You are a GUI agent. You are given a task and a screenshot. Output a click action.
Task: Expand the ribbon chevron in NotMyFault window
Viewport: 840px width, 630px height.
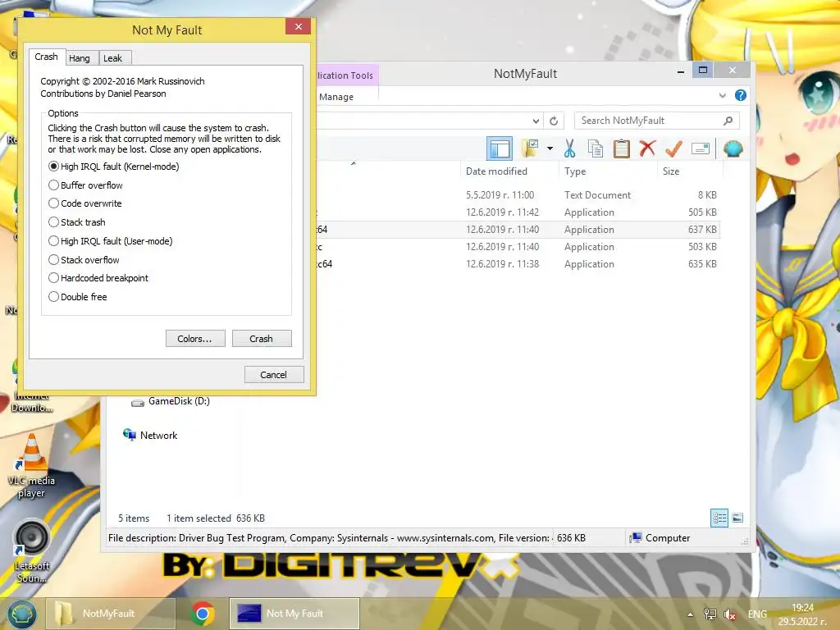pos(722,95)
